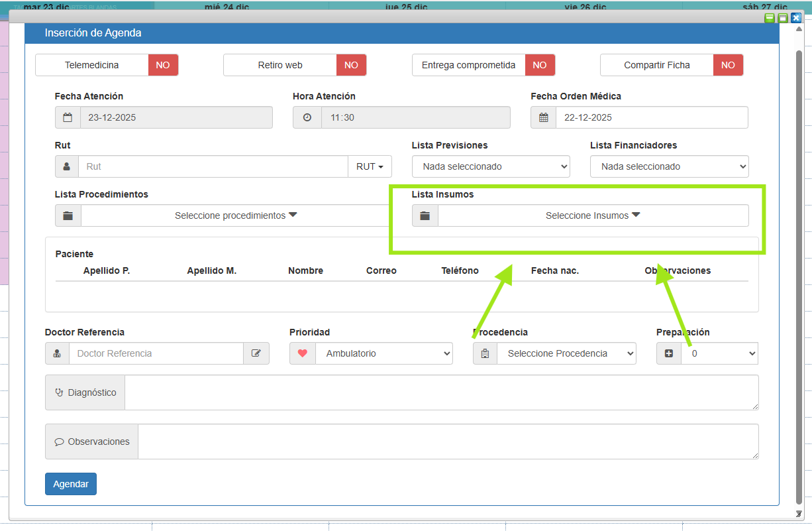
Task: Click in the Diagnóstico text area
Action: pyautogui.click(x=441, y=392)
